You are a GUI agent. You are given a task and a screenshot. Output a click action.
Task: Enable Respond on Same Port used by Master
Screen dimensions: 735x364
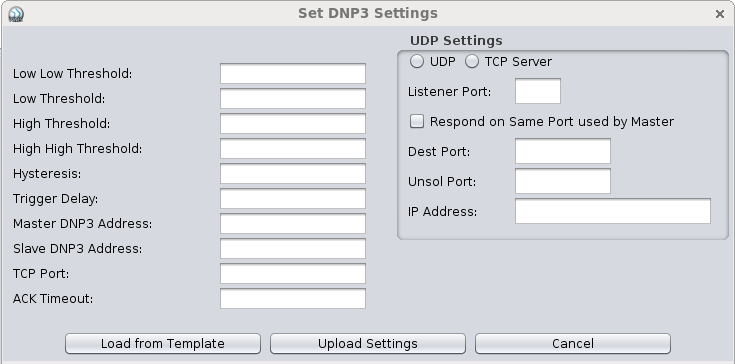[x=417, y=121]
